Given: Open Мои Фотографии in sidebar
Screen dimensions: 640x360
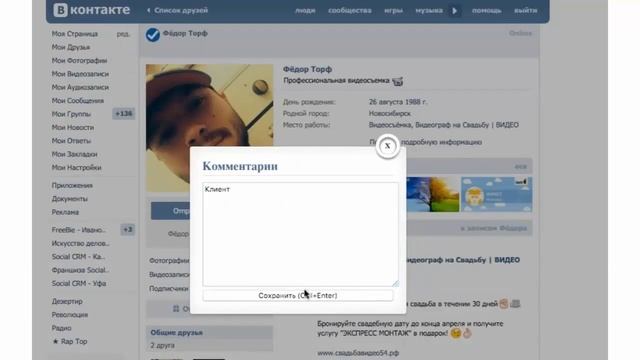Looking at the screenshot, I should [79, 60].
